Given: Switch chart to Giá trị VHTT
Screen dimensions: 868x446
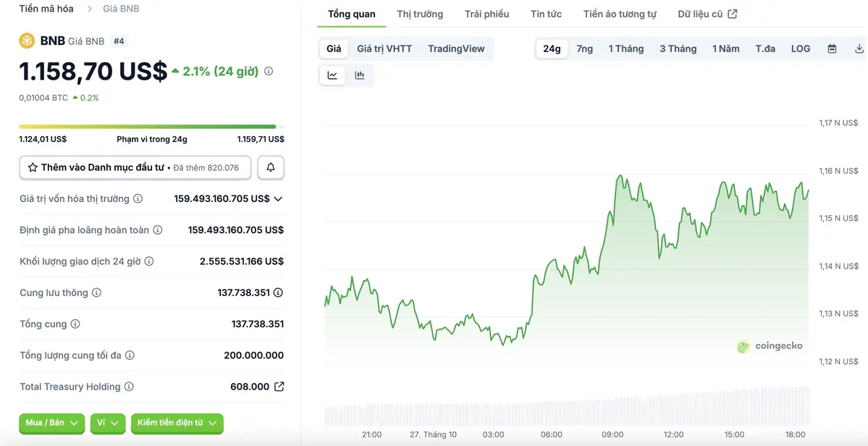Looking at the screenshot, I should click(x=384, y=49).
